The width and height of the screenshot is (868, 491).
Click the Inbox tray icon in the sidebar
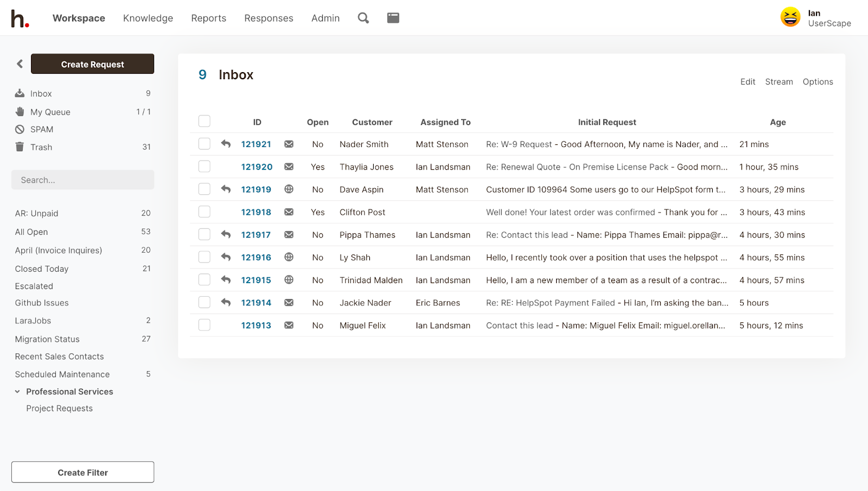(20, 92)
